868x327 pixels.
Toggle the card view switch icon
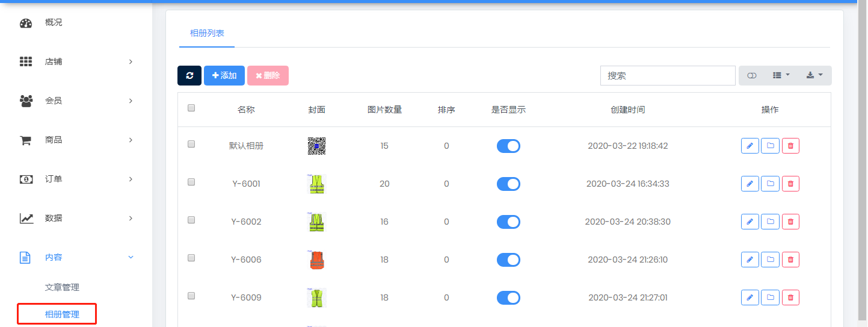[x=751, y=75]
